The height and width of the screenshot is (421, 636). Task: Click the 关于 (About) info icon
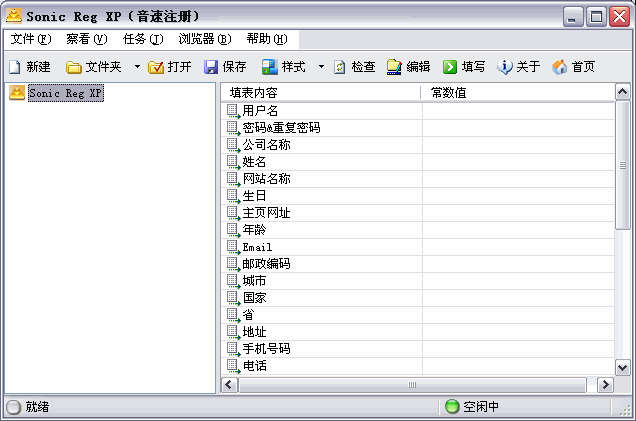pyautogui.click(x=504, y=67)
